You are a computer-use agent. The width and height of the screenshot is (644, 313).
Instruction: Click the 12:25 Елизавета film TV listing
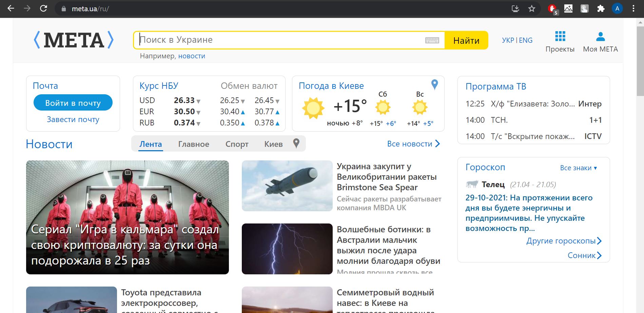[533, 104]
